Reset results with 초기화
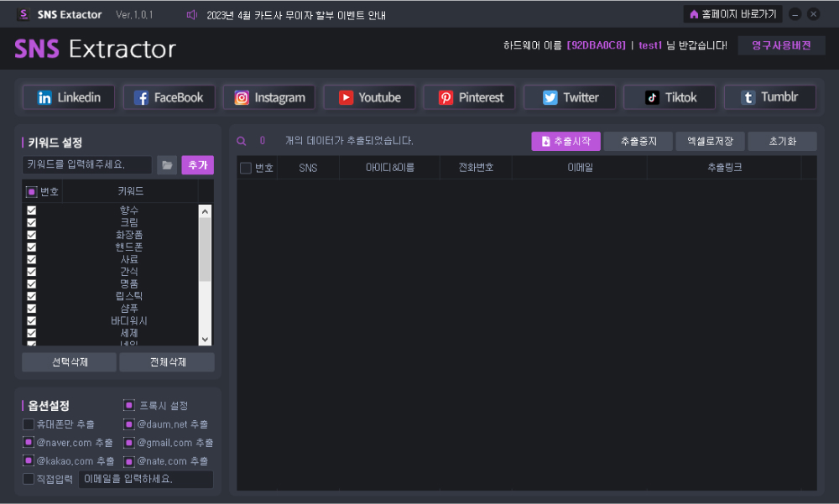 (782, 141)
